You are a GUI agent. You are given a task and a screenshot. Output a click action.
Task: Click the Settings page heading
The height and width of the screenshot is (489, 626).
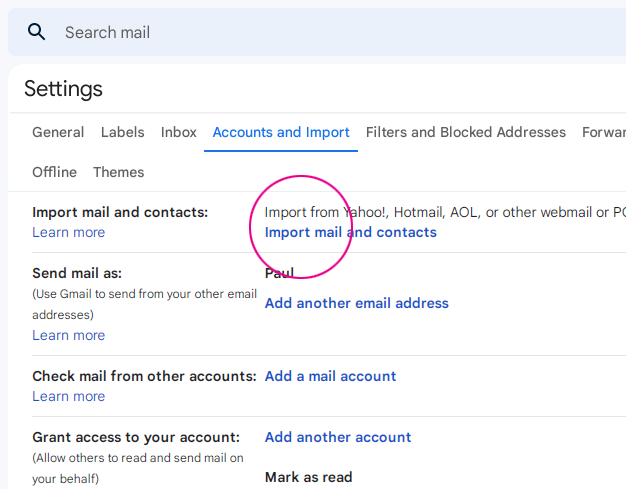[63, 89]
